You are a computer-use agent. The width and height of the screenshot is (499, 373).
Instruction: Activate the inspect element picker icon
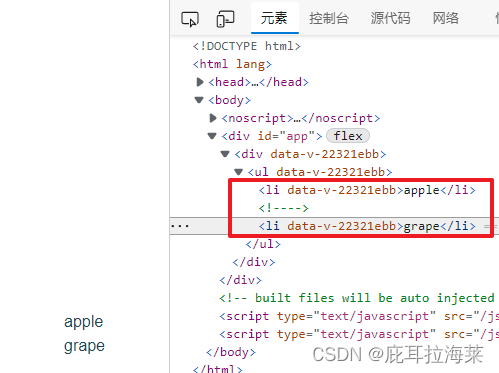coord(190,19)
